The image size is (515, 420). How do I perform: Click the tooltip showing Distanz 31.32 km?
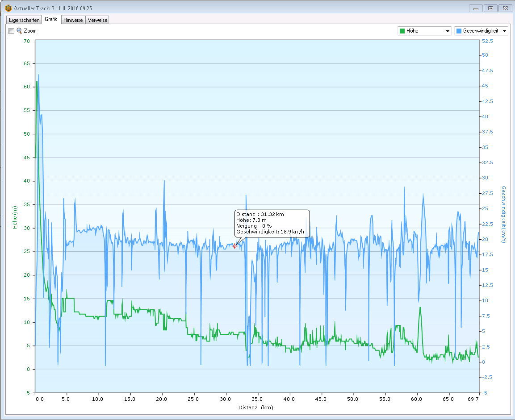[272, 223]
